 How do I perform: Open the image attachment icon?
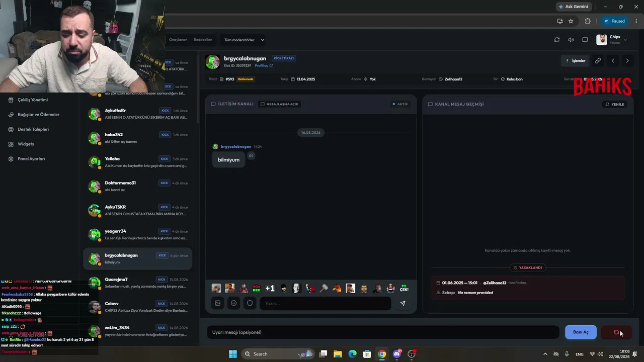tap(217, 303)
